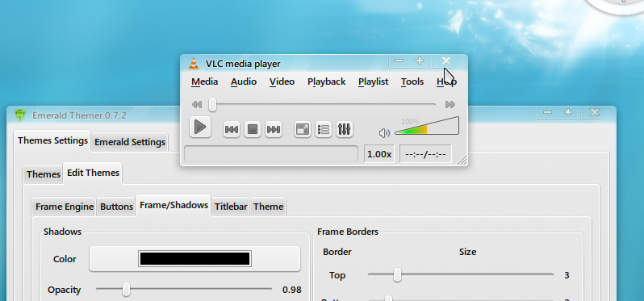This screenshot has height=301, width=644.
Task: Click the VLC slower rewind arrows
Action: [197, 105]
